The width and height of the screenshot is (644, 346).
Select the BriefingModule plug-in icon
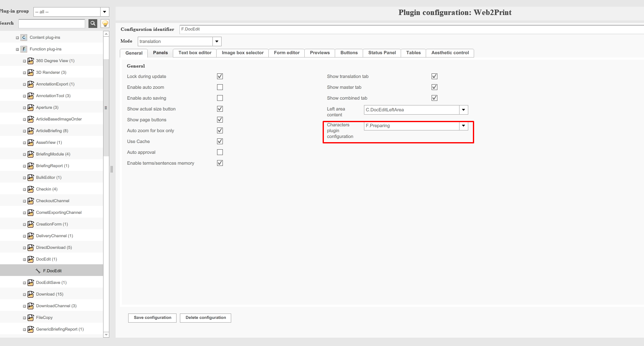pyautogui.click(x=31, y=154)
